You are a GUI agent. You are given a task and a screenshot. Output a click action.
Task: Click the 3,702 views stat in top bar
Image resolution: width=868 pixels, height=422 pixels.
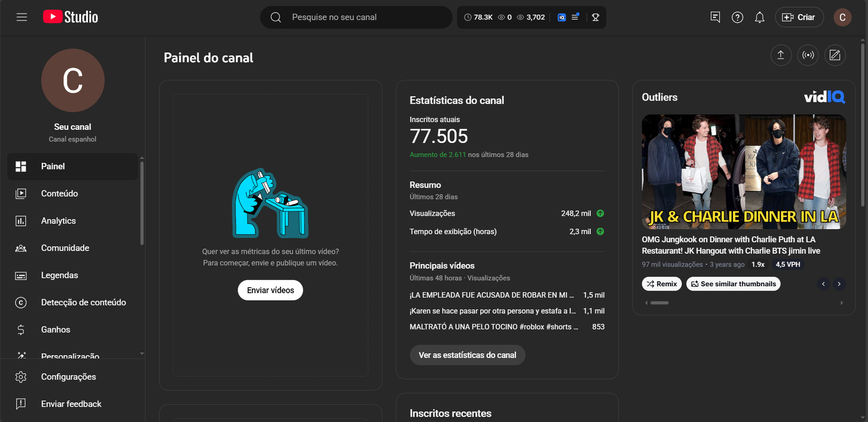[531, 17]
